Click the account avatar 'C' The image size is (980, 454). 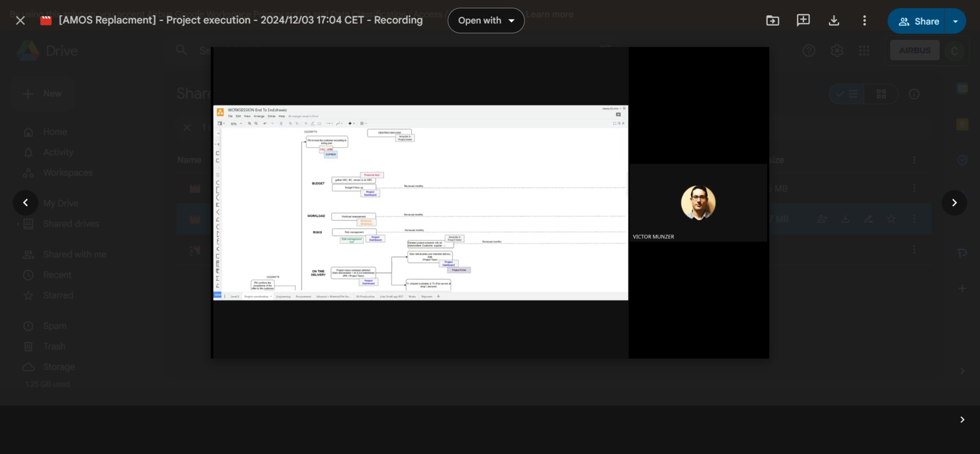click(954, 51)
